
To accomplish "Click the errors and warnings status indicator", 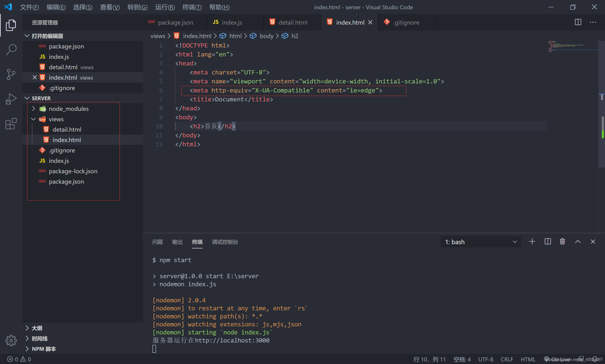I will (19, 359).
